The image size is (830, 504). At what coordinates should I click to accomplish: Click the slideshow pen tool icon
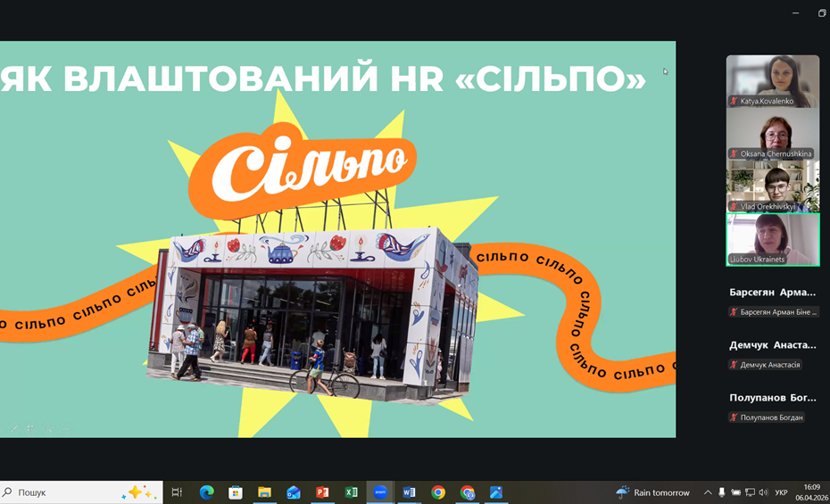pyautogui.click(x=14, y=429)
